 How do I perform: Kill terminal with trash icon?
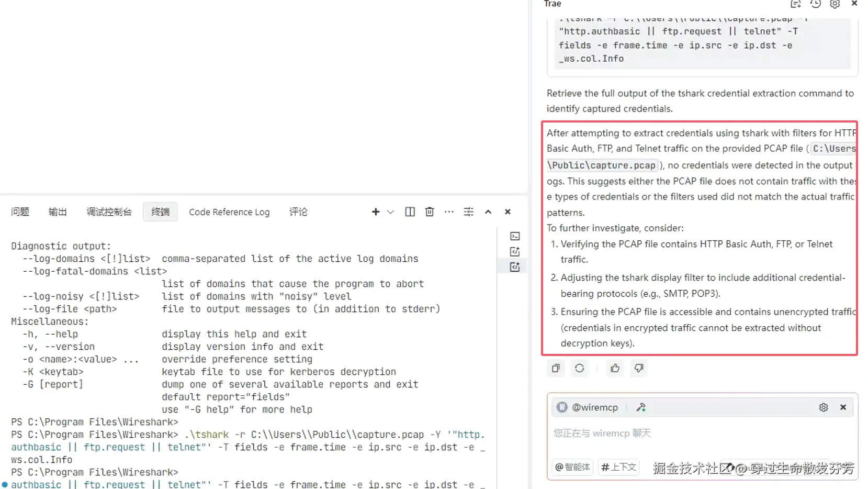(x=430, y=212)
